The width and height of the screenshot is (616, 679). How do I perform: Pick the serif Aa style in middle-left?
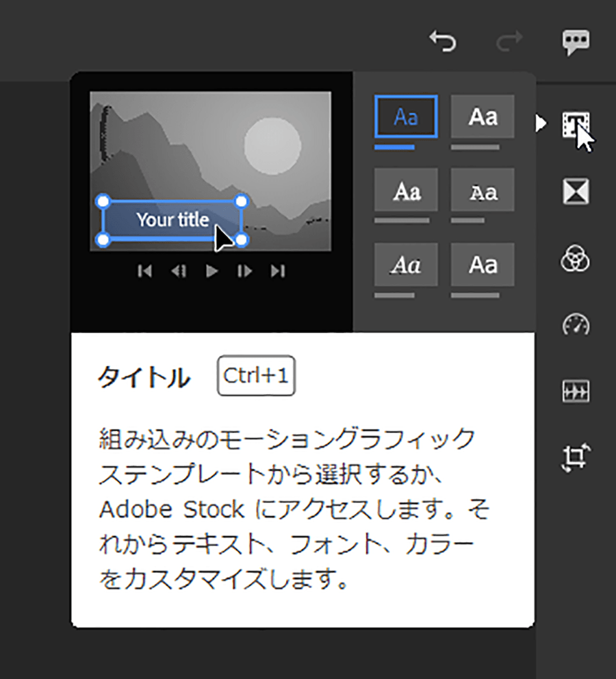click(x=406, y=190)
